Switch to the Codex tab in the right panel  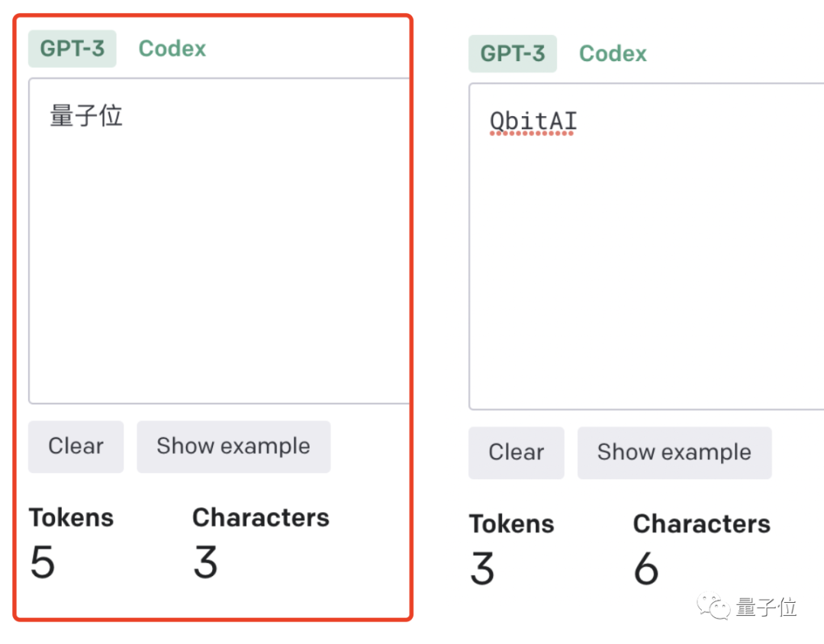[613, 54]
